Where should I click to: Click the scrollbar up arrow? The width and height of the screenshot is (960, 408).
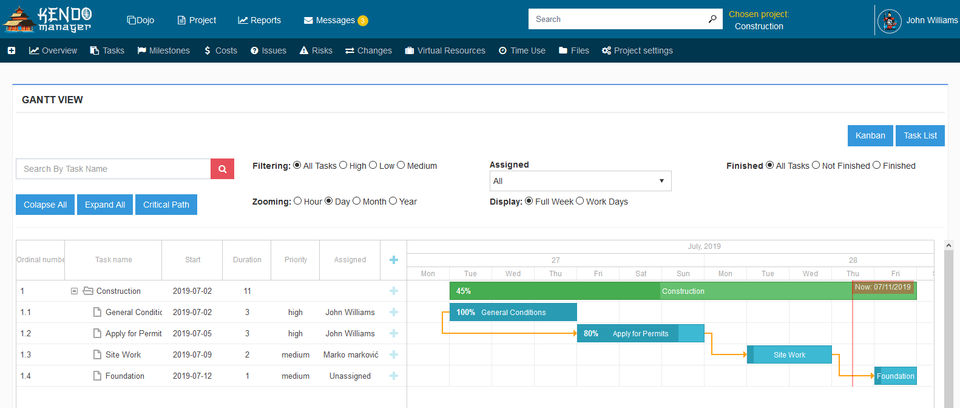948,245
